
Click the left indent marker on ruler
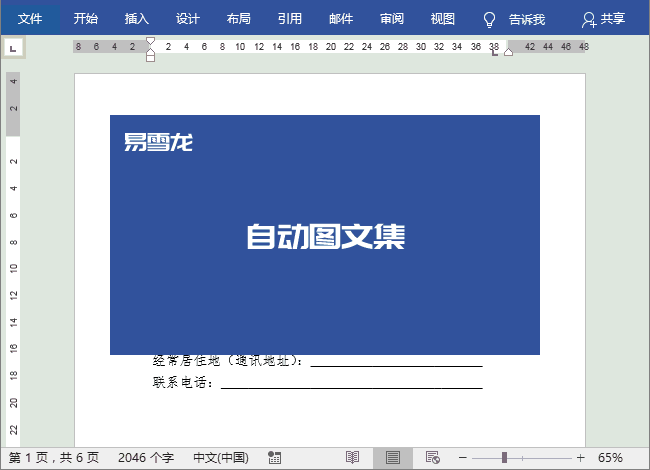[x=150, y=56]
